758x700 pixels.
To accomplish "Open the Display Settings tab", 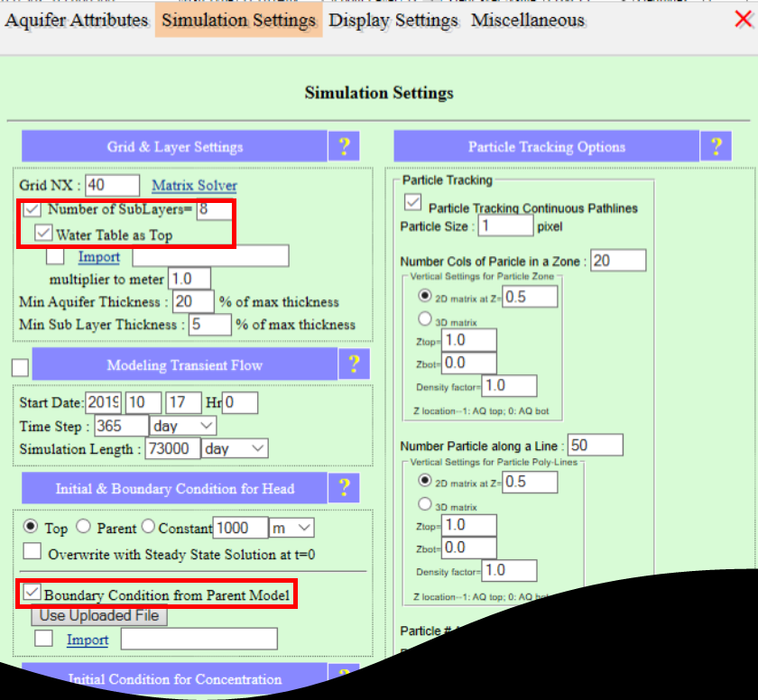I will 393,20.
